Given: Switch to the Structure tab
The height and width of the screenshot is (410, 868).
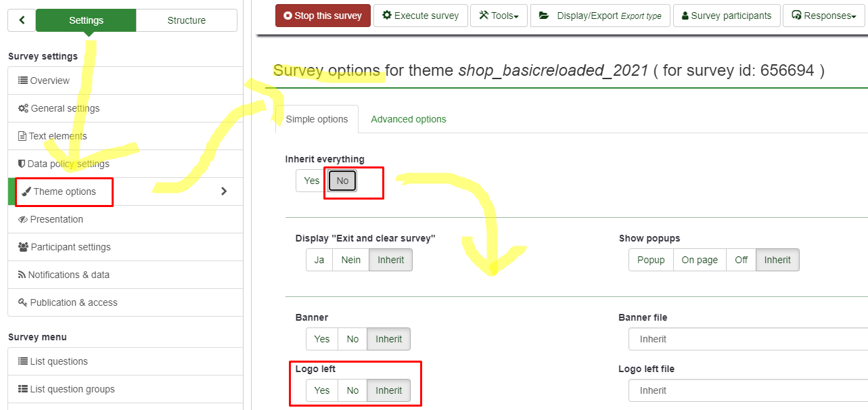Looking at the screenshot, I should (x=186, y=20).
